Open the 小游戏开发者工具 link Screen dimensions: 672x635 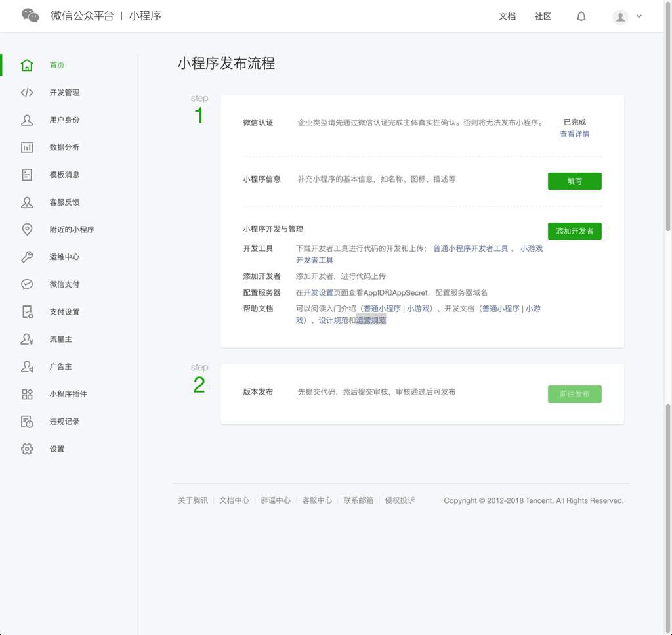coord(531,248)
